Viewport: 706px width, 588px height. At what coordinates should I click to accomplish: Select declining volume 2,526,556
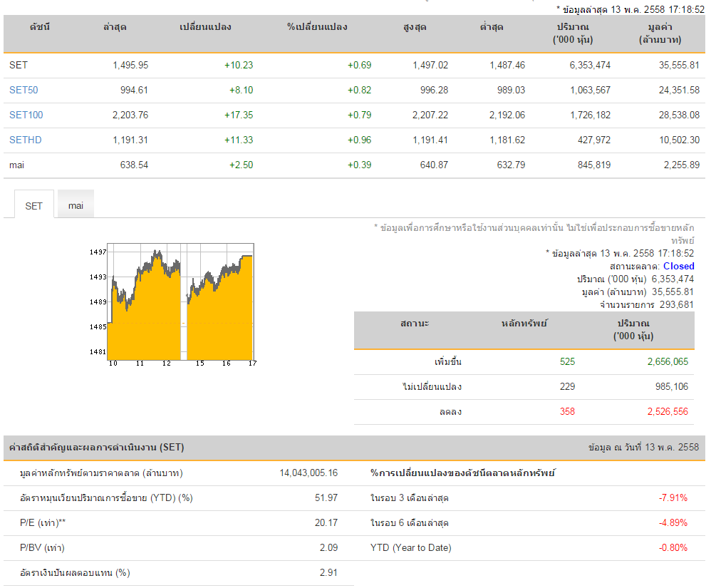click(668, 411)
